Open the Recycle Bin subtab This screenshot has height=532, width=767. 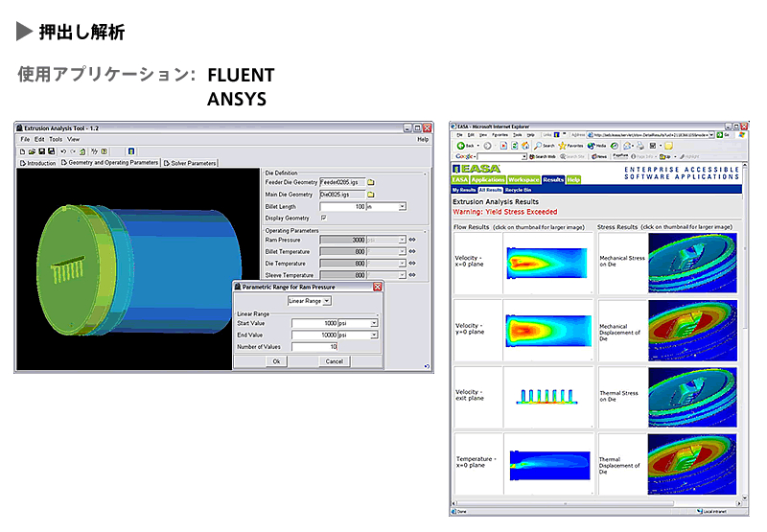[x=518, y=190]
